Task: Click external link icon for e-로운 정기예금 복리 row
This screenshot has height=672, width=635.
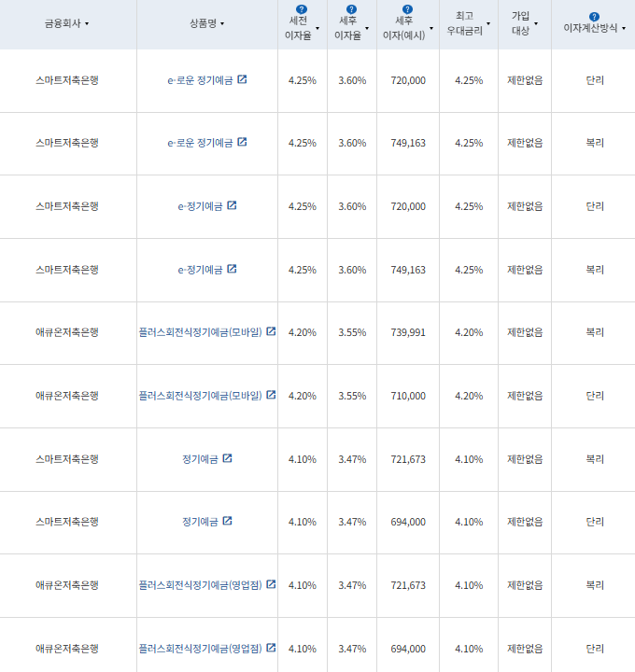Action: click(242, 142)
